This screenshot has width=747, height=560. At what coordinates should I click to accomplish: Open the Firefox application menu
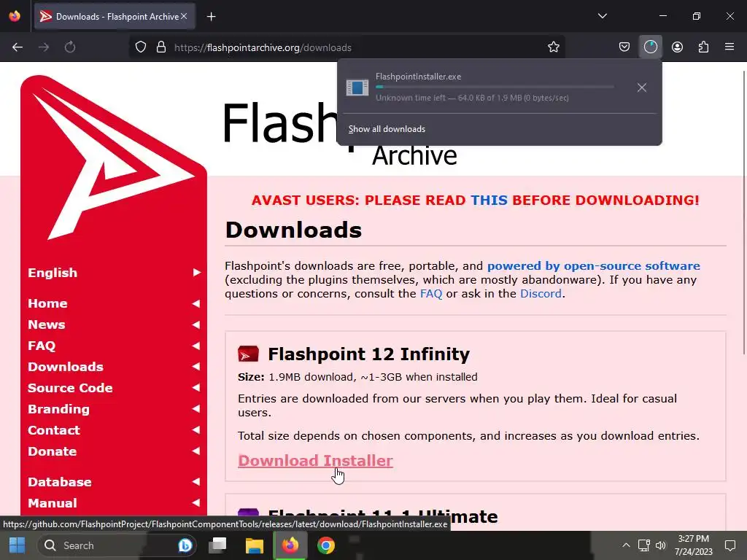[x=729, y=47]
